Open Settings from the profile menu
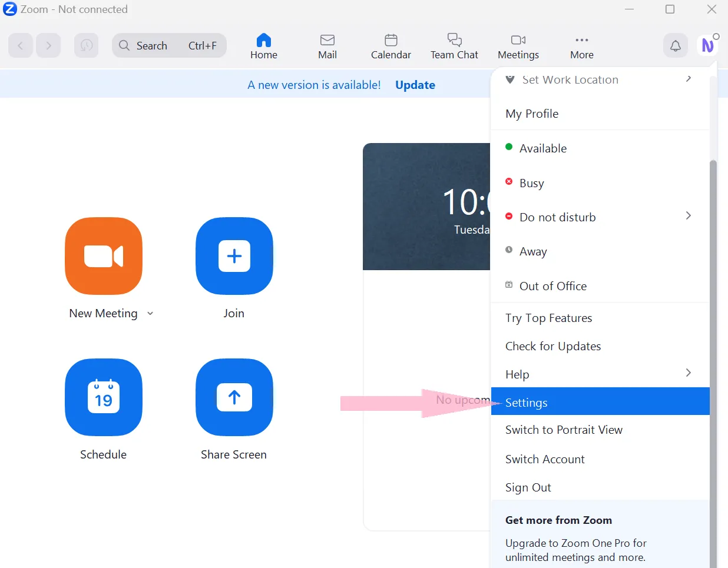 click(600, 401)
